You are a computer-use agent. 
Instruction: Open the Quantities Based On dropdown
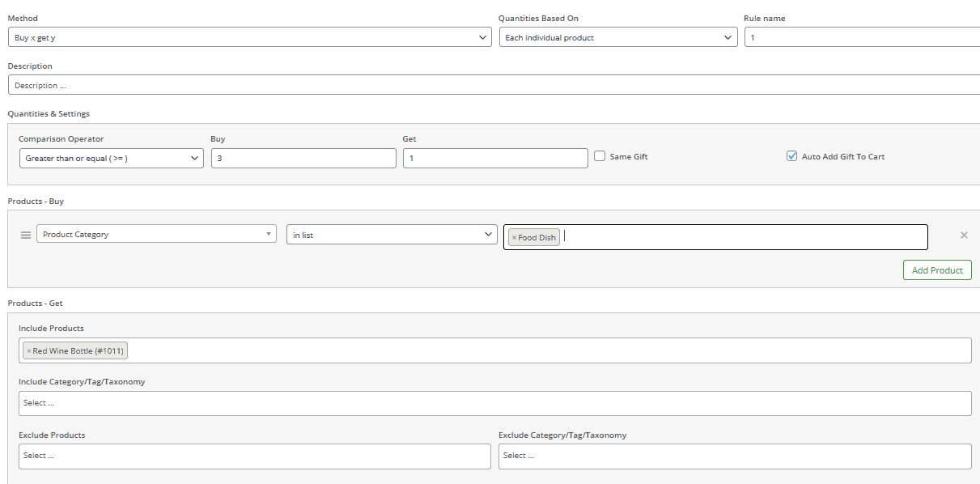pyautogui.click(x=618, y=36)
